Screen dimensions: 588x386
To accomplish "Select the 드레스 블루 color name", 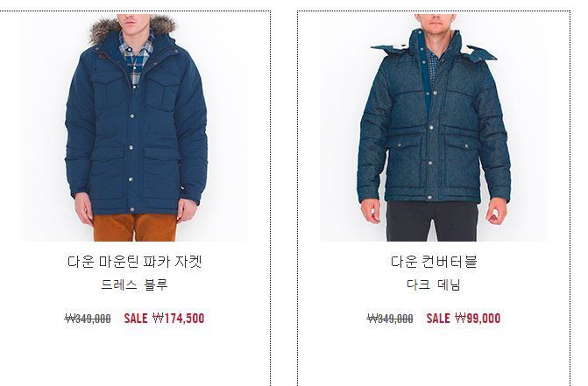I will (x=134, y=285).
